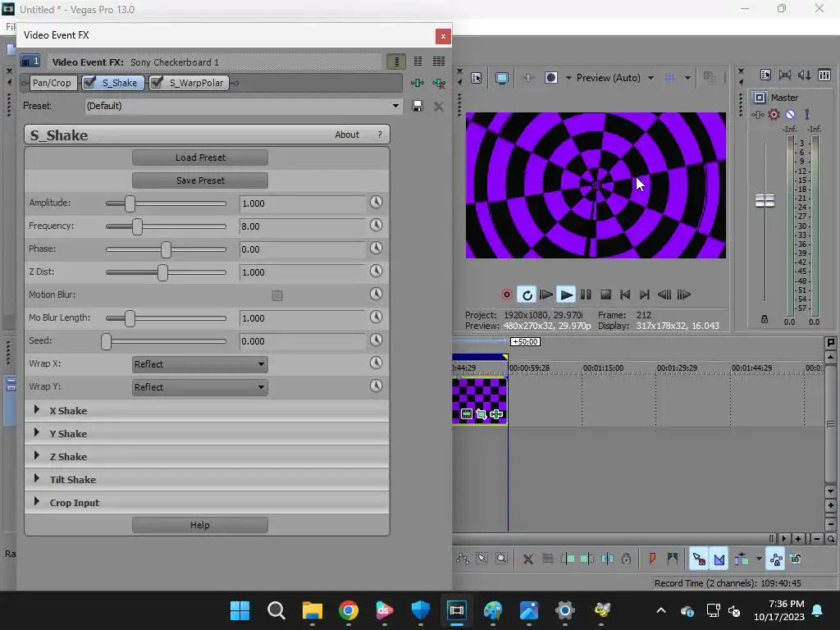Image resolution: width=840 pixels, height=630 pixels.
Task: Click the Help button in S_Shake
Action: point(200,525)
